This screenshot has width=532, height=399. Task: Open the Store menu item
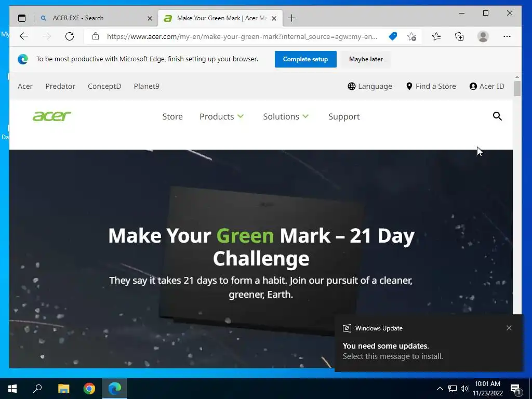[172, 116]
